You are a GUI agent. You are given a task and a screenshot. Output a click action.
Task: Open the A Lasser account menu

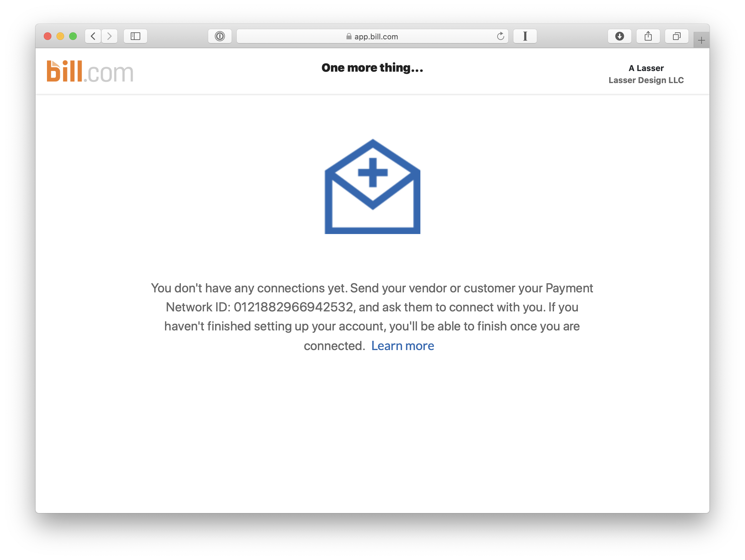pyautogui.click(x=646, y=68)
